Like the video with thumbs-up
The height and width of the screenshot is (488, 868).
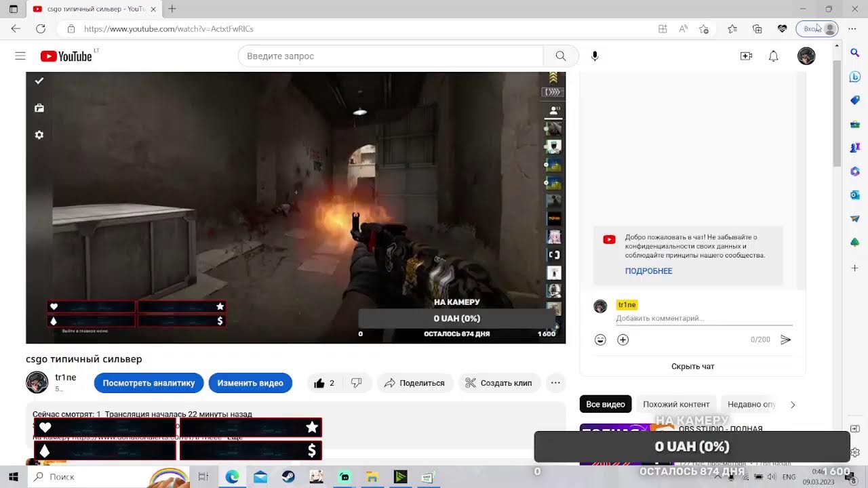(324, 383)
